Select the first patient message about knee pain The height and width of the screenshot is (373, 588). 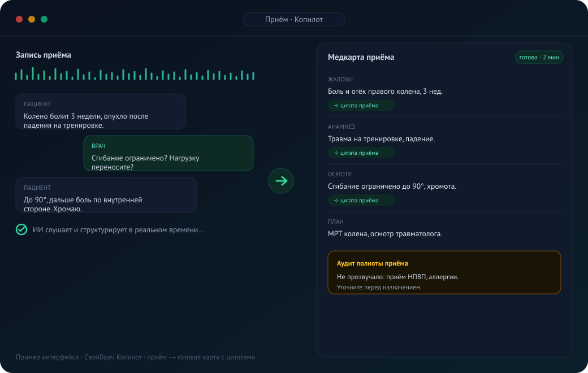(x=101, y=111)
